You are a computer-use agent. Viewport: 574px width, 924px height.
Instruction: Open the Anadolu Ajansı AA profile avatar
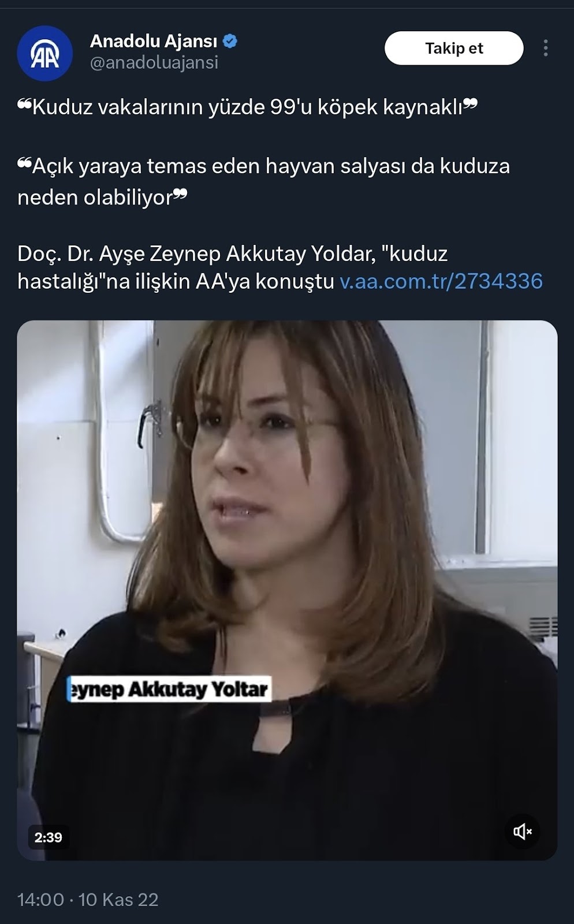[44, 54]
